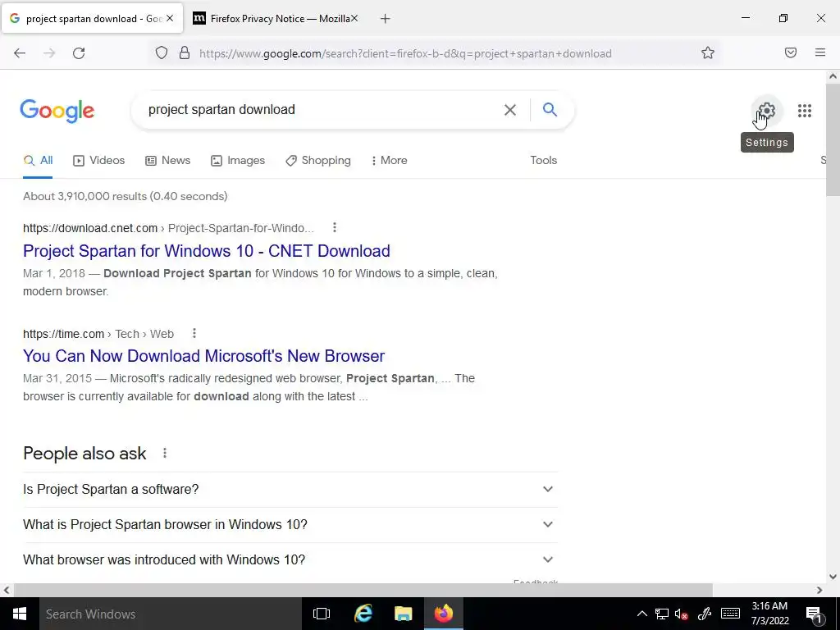Image resolution: width=840 pixels, height=630 pixels.
Task: Clear the search box with the X icon
Action: 510,110
